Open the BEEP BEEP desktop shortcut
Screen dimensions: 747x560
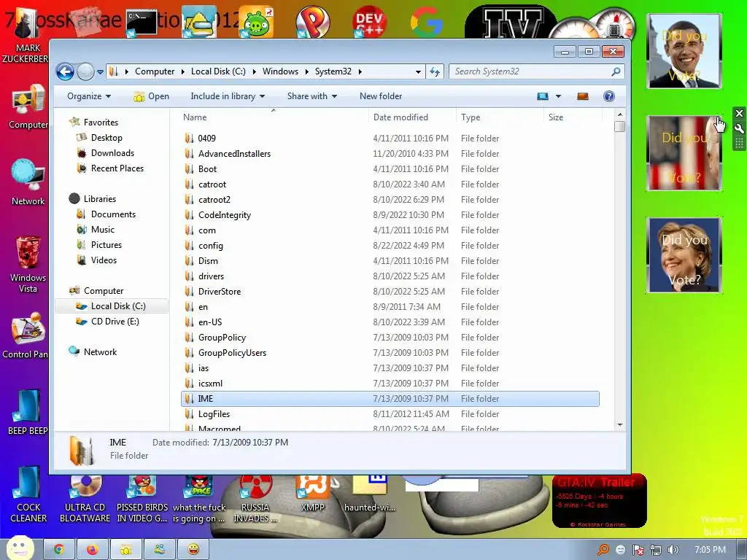point(28,413)
